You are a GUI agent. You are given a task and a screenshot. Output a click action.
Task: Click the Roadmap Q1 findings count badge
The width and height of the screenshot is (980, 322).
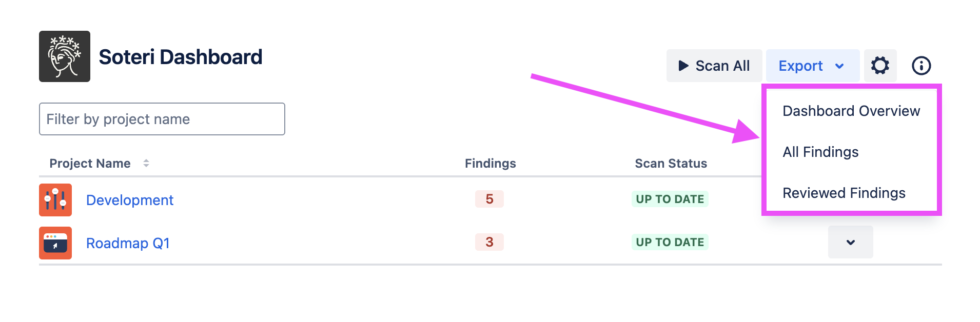click(489, 242)
